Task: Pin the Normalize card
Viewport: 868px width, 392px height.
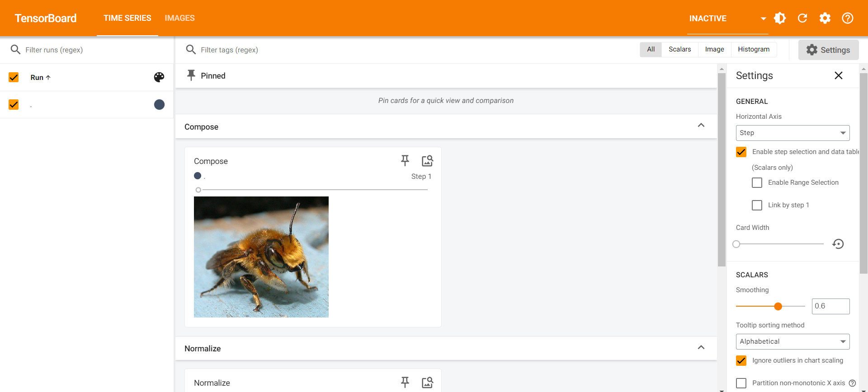Action: (405, 382)
